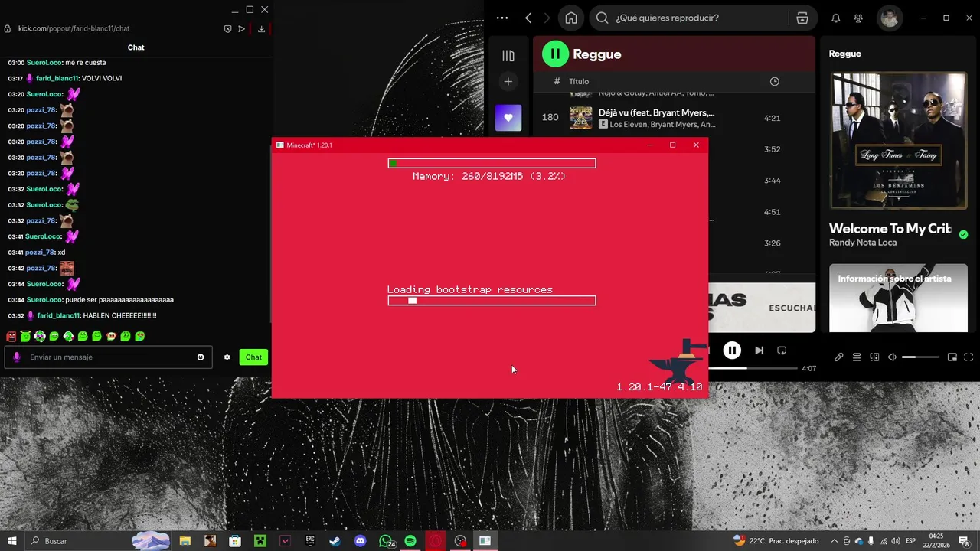Open downloads icon in Kick popout window
Viewport: 980px width, 551px height.
tap(261, 28)
